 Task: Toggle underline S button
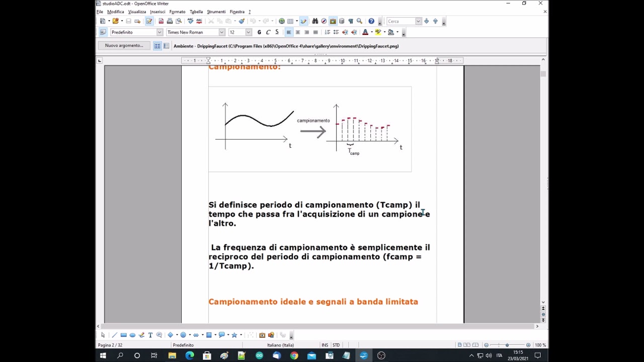277,32
